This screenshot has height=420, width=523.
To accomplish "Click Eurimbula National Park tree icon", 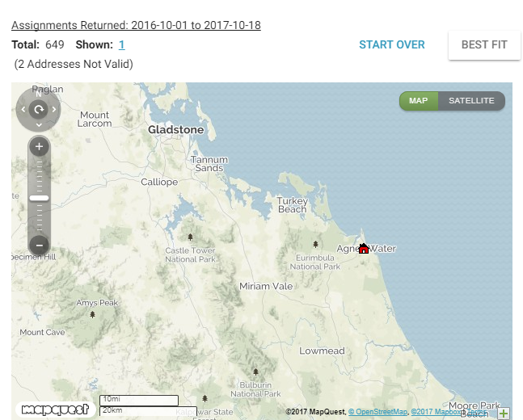I will pyautogui.click(x=315, y=245).
